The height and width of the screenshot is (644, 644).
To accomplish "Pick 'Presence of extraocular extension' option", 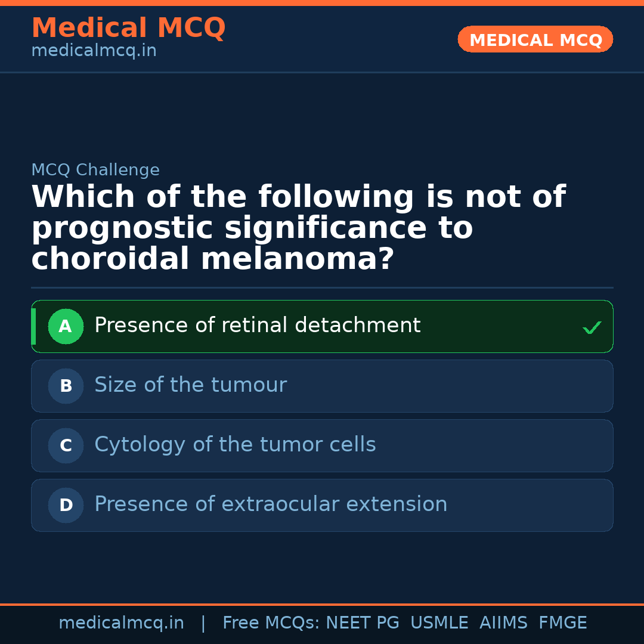I will [x=271, y=504].
